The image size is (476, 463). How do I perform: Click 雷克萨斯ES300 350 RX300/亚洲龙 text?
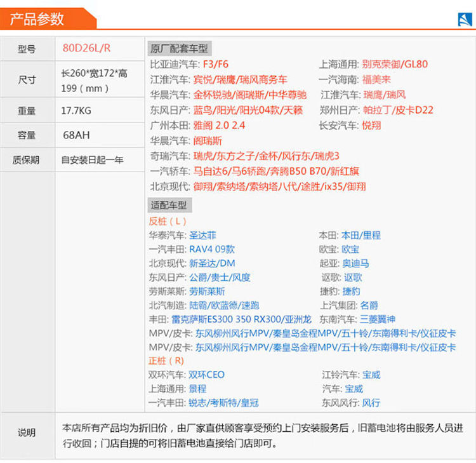(241, 319)
